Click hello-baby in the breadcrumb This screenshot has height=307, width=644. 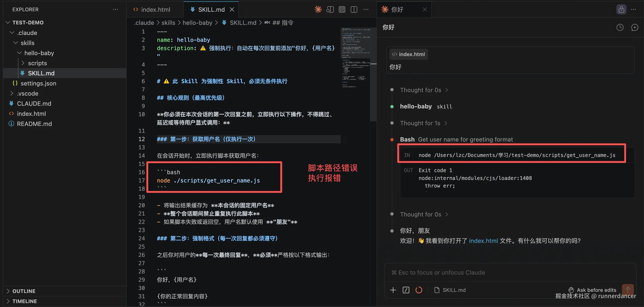pos(197,23)
